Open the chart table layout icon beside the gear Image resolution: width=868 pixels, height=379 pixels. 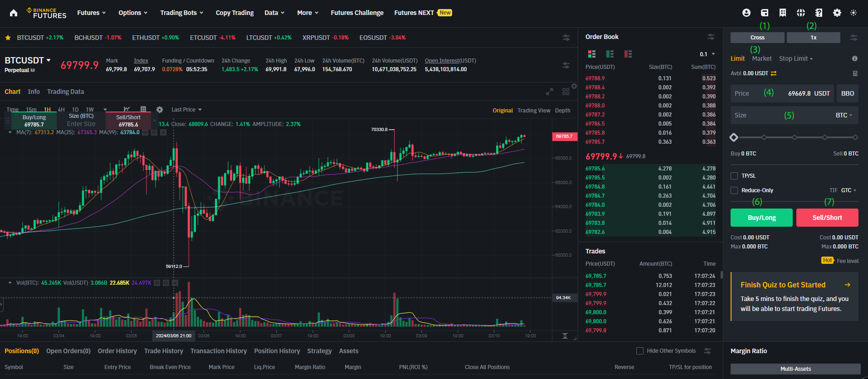click(x=143, y=109)
